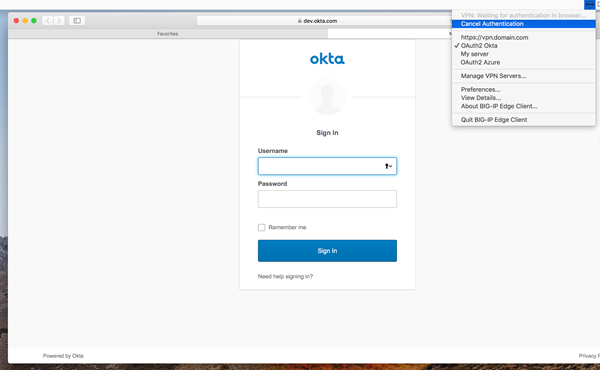Image resolution: width=600 pixels, height=370 pixels.
Task: Click the green zoom button in Safari
Action: coord(34,21)
